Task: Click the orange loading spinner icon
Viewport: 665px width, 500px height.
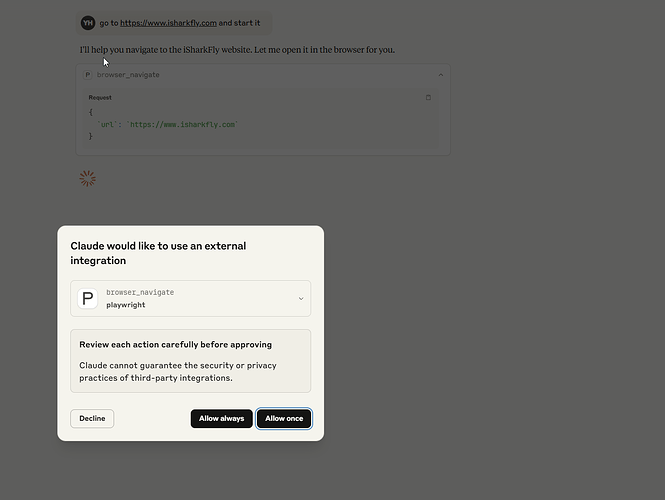Action: [x=87, y=179]
